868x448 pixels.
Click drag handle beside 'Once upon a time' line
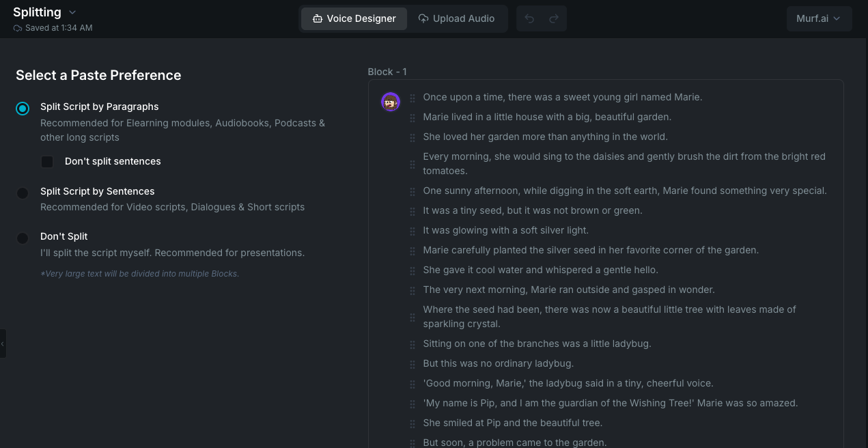[x=412, y=98]
